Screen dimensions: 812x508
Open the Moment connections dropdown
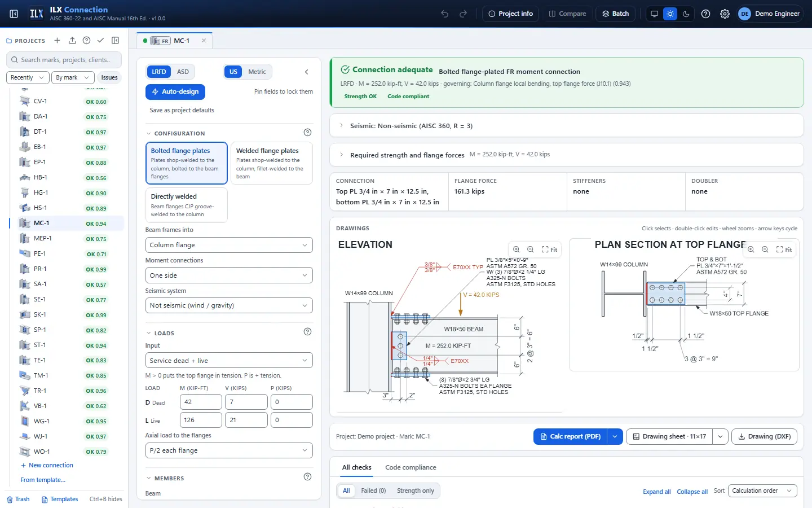(229, 275)
